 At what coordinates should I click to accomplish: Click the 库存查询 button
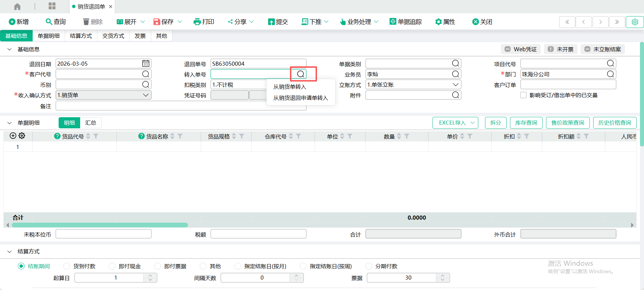click(x=526, y=123)
